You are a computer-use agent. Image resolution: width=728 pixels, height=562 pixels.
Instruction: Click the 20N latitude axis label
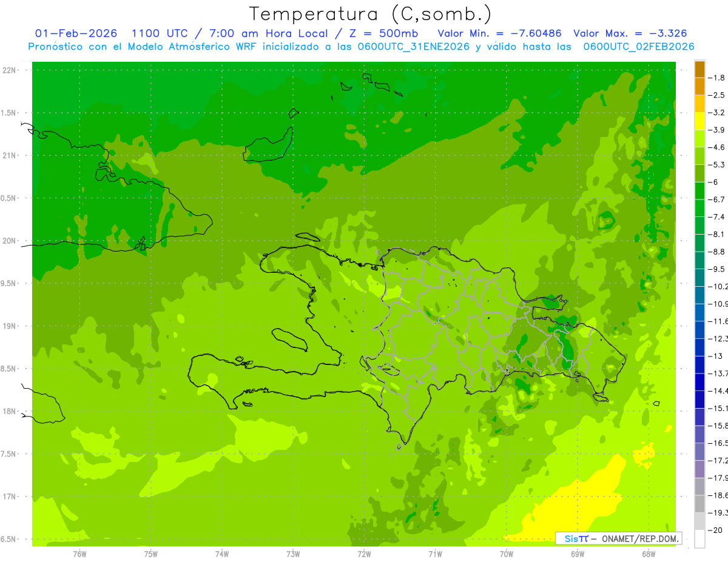[10, 241]
